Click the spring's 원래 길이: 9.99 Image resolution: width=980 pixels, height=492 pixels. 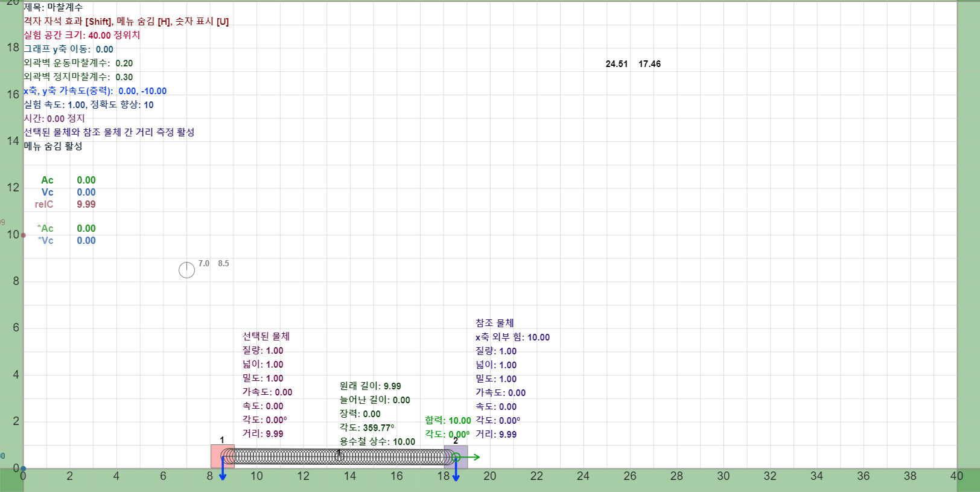pos(371,386)
